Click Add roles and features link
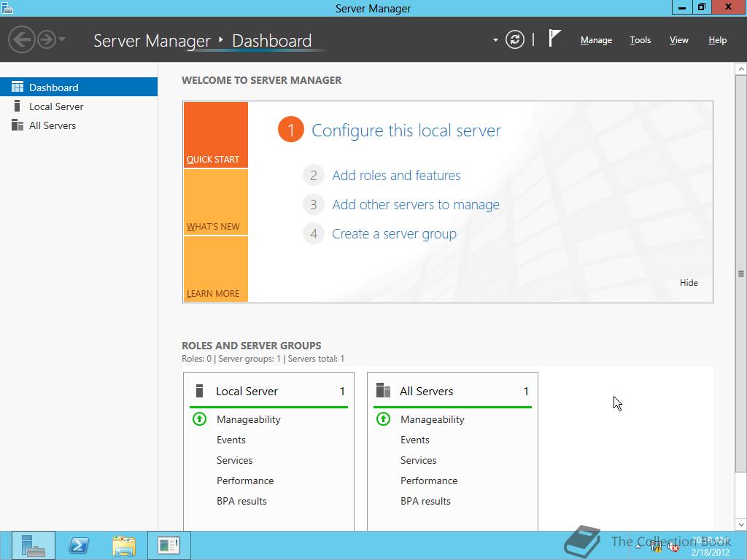The height and width of the screenshot is (560, 747). 396,176
